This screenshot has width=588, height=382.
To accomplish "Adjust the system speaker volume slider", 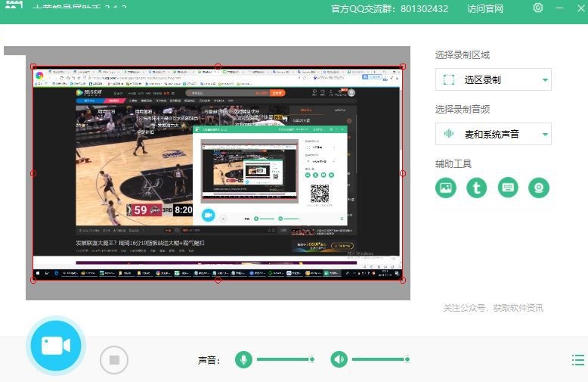I will (x=380, y=359).
